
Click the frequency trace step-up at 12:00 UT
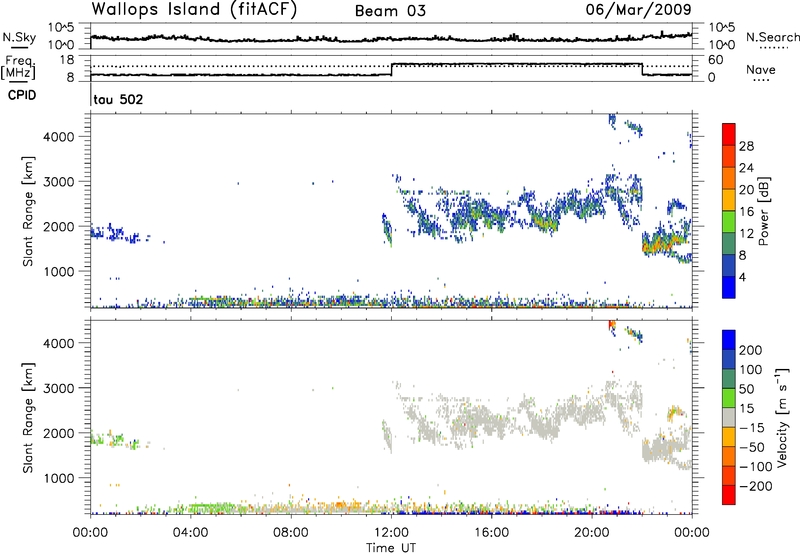point(392,69)
